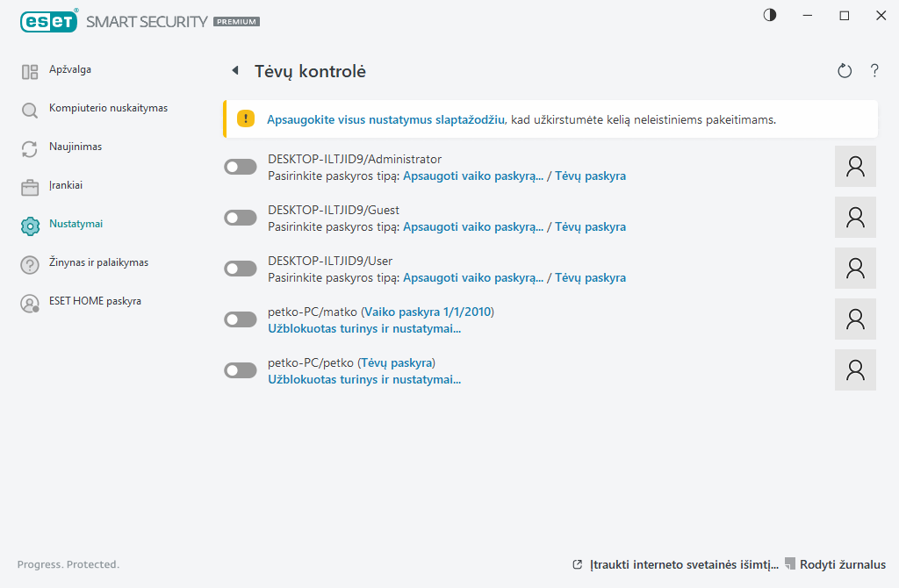Select Tėvų paskyra for the User account

point(591,277)
